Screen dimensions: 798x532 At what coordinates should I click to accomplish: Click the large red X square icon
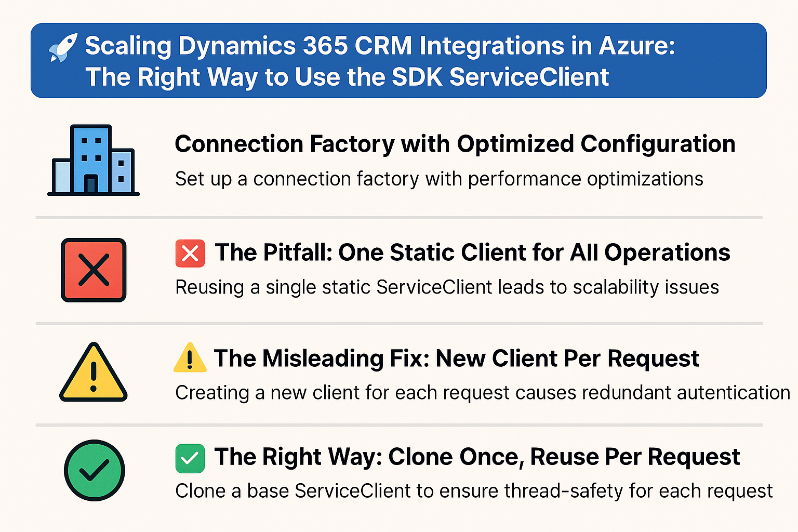94,270
